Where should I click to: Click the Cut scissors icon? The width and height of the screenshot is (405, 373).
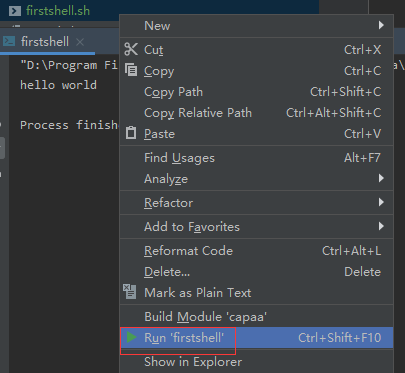pyautogui.click(x=131, y=49)
